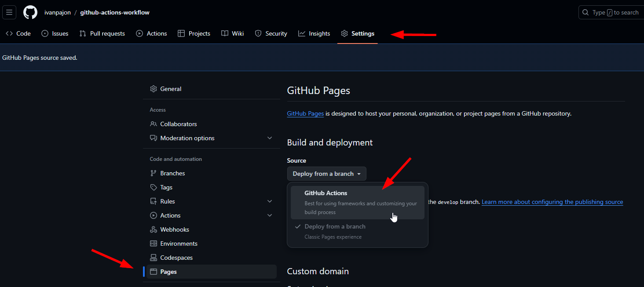
Task: Open the github-actions-workflow repository link
Action: pyautogui.click(x=115, y=12)
